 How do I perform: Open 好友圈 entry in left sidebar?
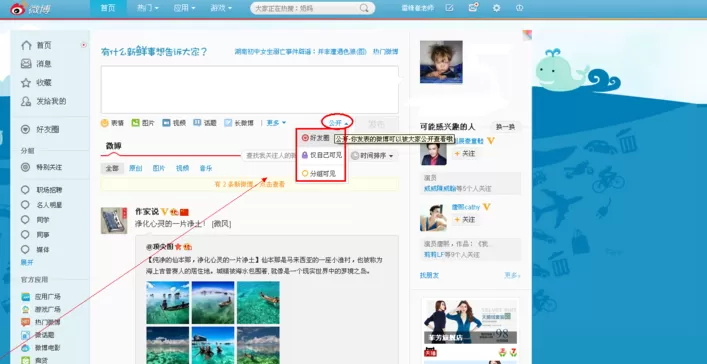(x=41, y=129)
